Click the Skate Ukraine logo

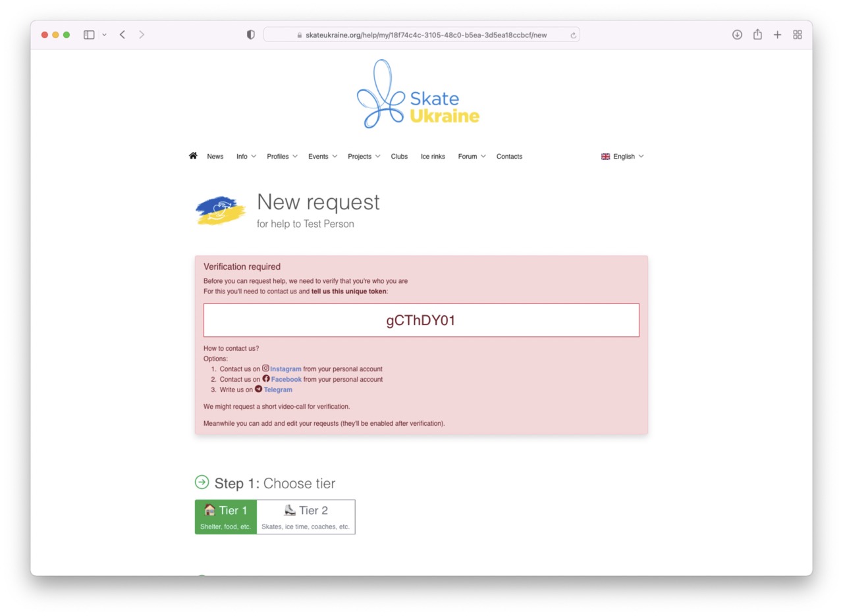click(418, 95)
